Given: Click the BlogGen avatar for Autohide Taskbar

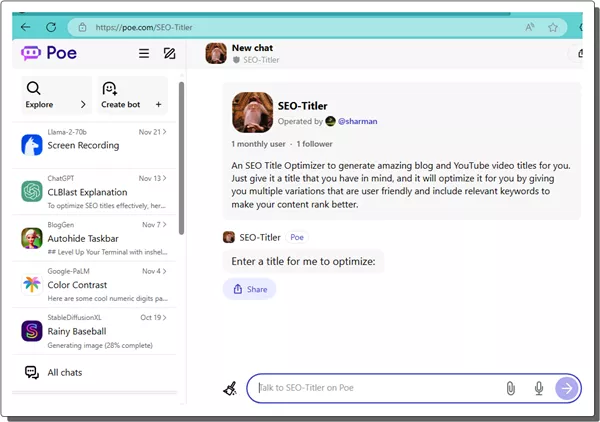Looking at the screenshot, I should (32, 238).
